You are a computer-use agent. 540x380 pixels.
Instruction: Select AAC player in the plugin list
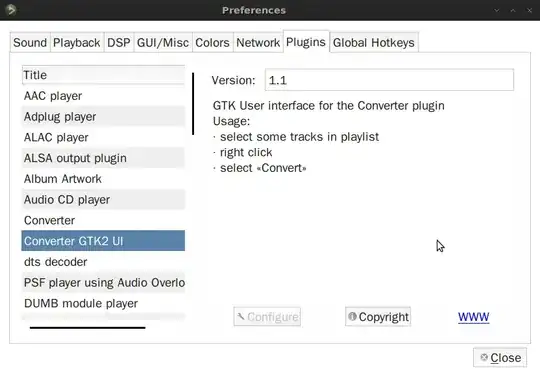pyautogui.click(x=103, y=96)
